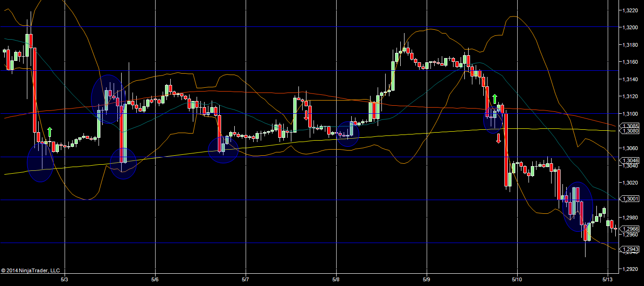Screen dimensions: 644x286
Task: Select the 1,3001 price marker tag
Action: [630, 199]
